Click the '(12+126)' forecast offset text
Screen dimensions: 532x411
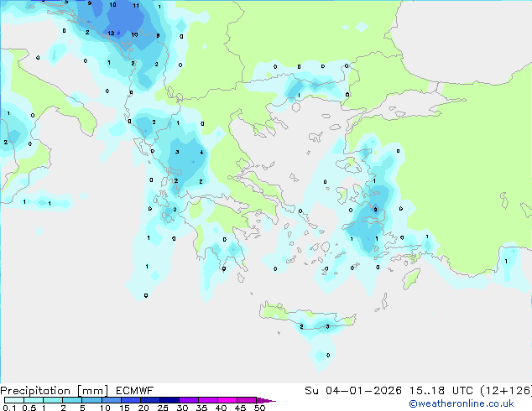pyautogui.click(x=506, y=391)
